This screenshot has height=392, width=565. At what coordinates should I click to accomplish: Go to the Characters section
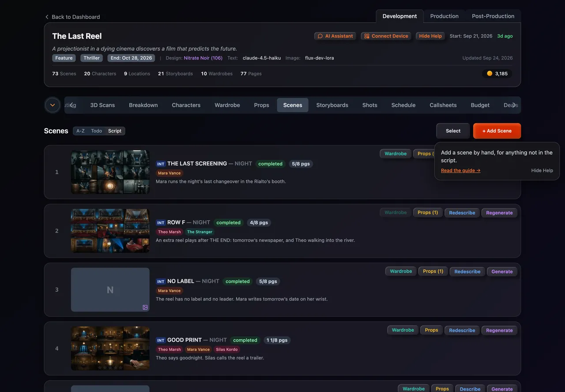point(186,105)
